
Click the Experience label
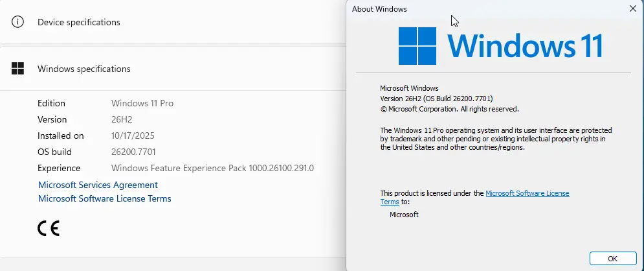click(59, 168)
